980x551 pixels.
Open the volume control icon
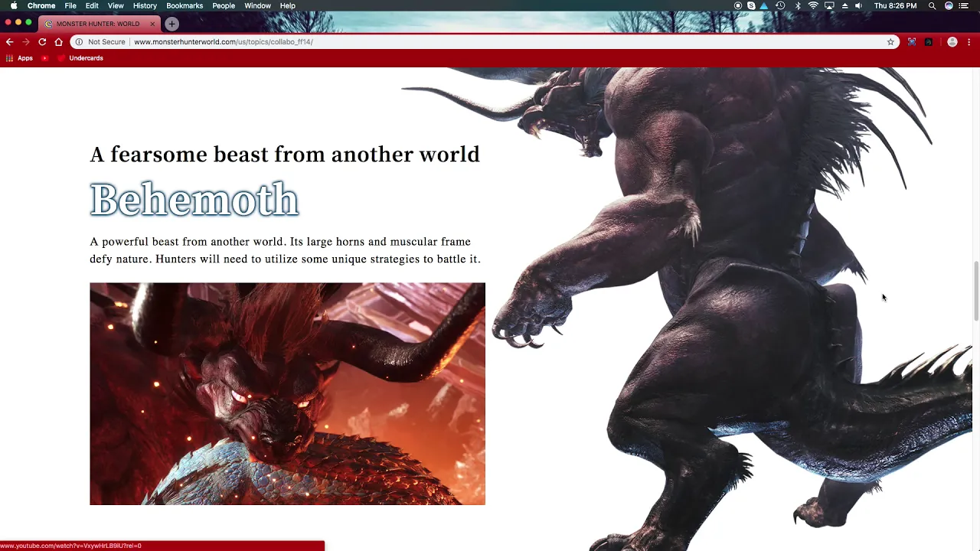tap(858, 5)
